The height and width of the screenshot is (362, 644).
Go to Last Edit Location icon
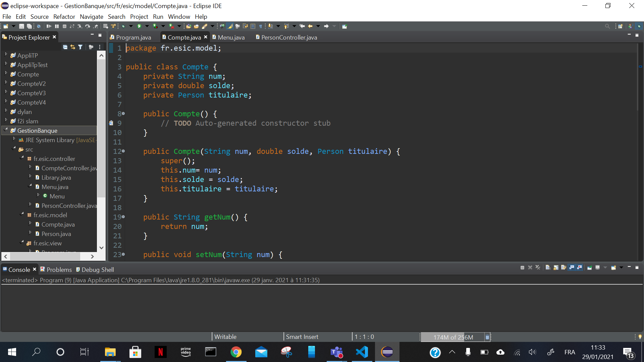point(302,26)
